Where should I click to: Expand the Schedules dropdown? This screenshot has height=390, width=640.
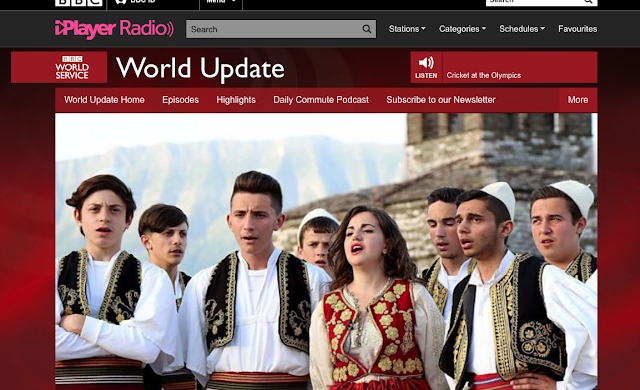pos(522,29)
